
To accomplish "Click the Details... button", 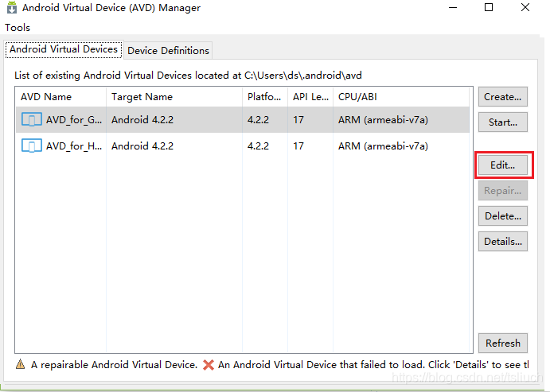I will [503, 242].
